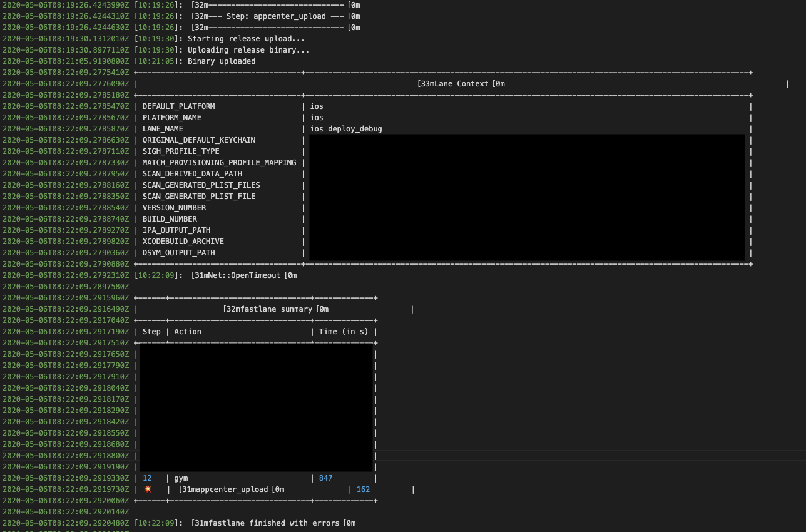Click the bomb emoji on appcenter_upload row
Viewport: 806px width, 532px height.
148,489
